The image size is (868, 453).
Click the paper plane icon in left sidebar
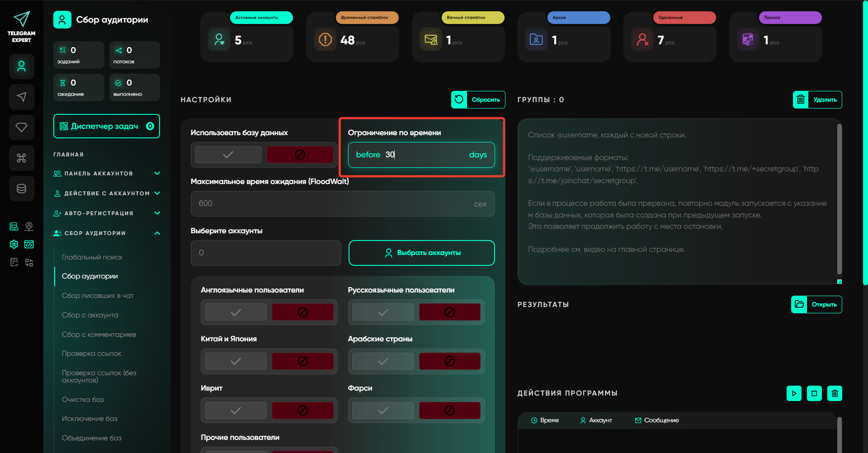(21, 97)
